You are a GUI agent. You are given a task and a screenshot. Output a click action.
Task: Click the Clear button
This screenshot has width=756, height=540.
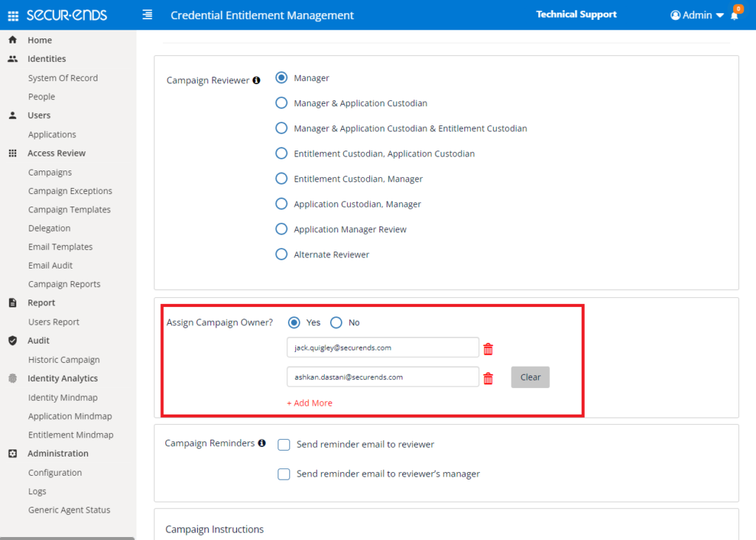point(530,377)
